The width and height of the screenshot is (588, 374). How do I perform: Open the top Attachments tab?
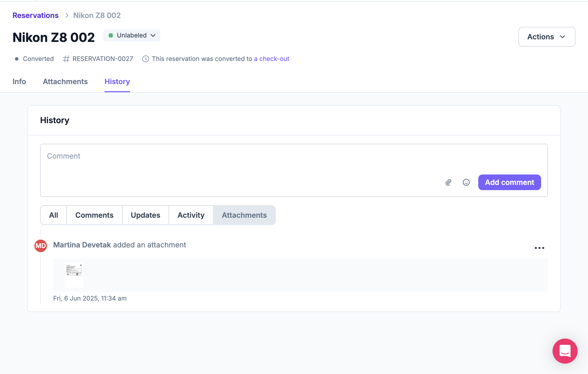point(65,82)
